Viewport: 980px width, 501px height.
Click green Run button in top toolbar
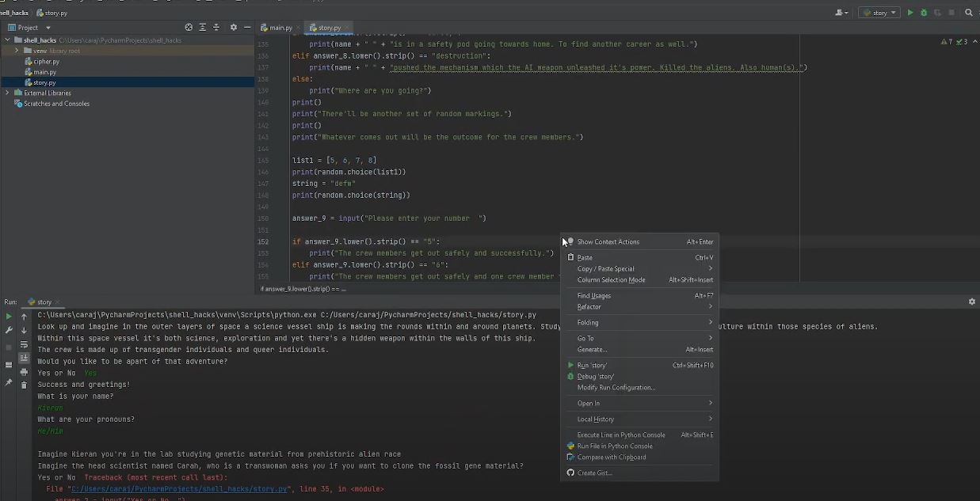pyautogui.click(x=910, y=13)
